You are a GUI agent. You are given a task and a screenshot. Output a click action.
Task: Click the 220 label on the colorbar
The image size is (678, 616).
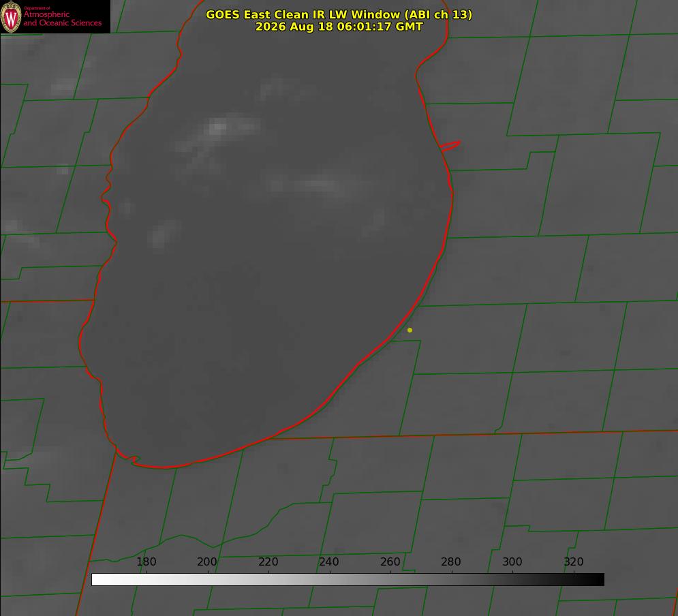268,561
